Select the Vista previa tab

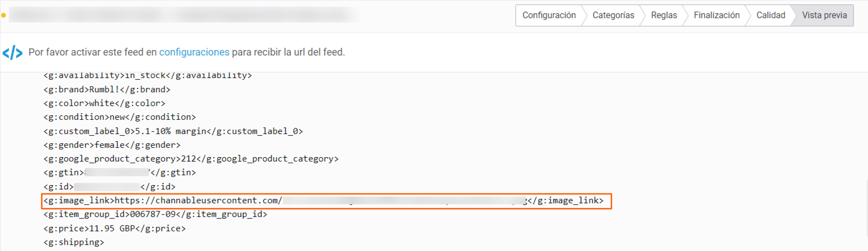[x=824, y=15]
